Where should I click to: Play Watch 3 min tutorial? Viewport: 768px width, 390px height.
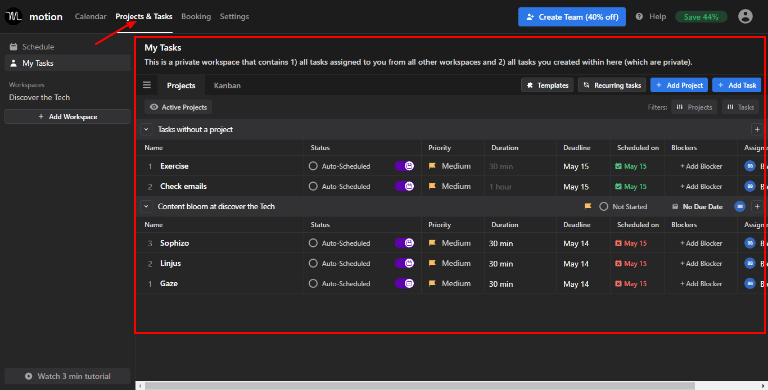(68, 376)
